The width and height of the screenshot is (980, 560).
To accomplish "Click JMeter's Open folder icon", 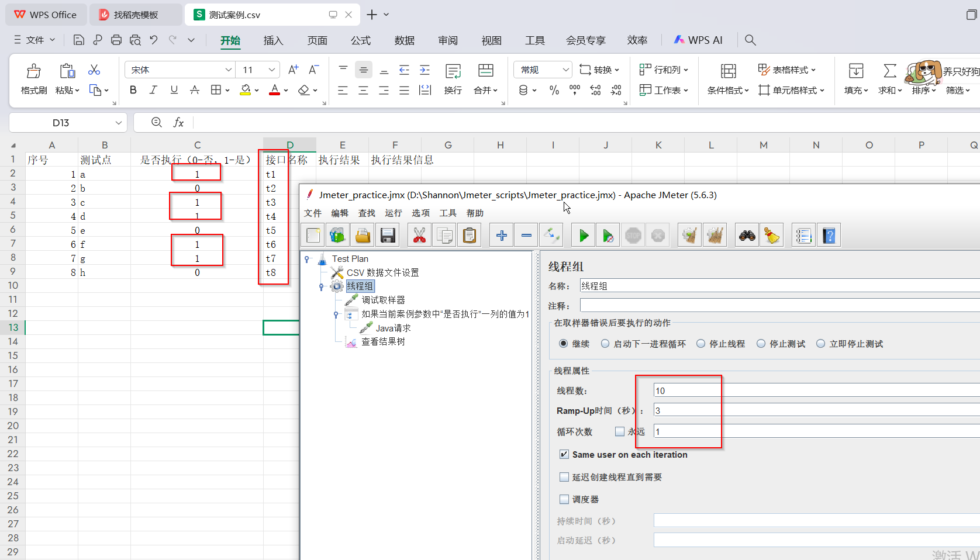I will pos(363,236).
